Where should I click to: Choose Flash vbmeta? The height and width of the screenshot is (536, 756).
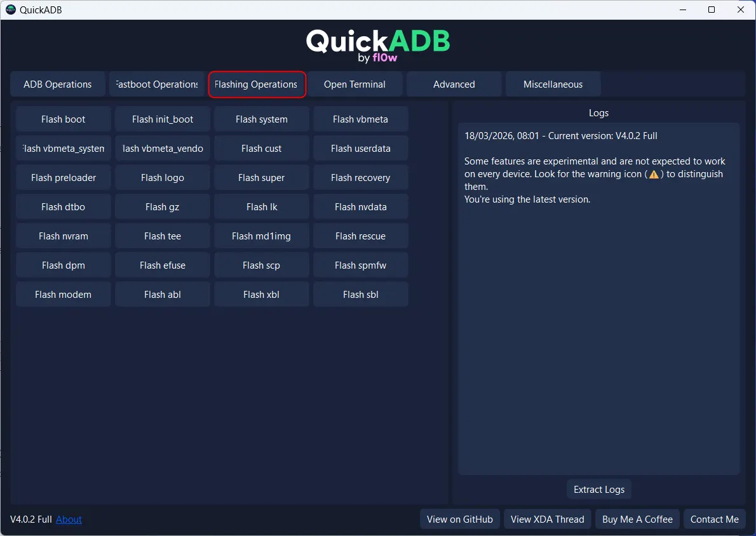coord(360,119)
